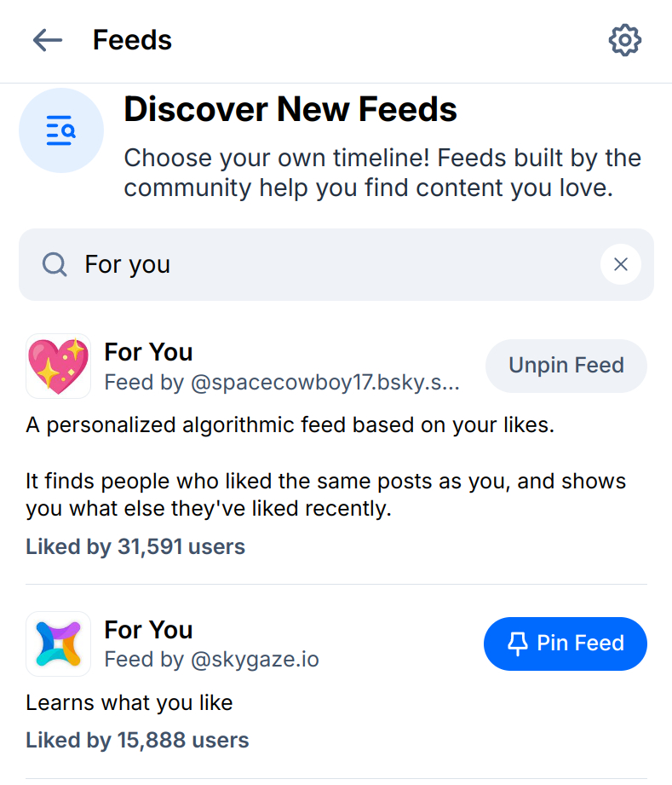Open the For You title above spacecowboy17
672x785 pixels.
coord(148,352)
